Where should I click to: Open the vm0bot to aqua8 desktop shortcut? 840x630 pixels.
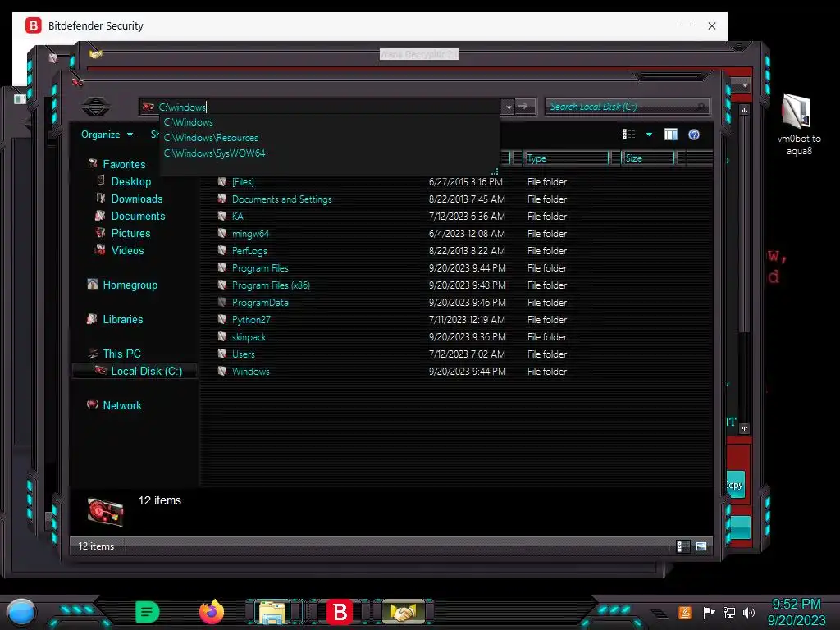pos(798,125)
